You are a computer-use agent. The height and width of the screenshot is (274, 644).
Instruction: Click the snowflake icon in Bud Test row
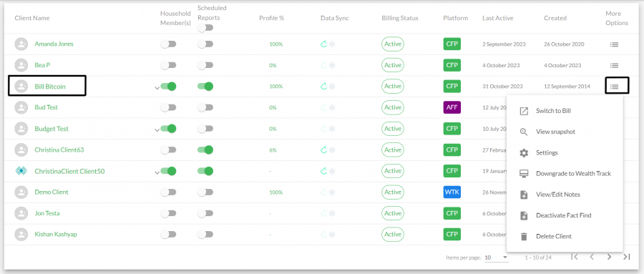click(332, 107)
